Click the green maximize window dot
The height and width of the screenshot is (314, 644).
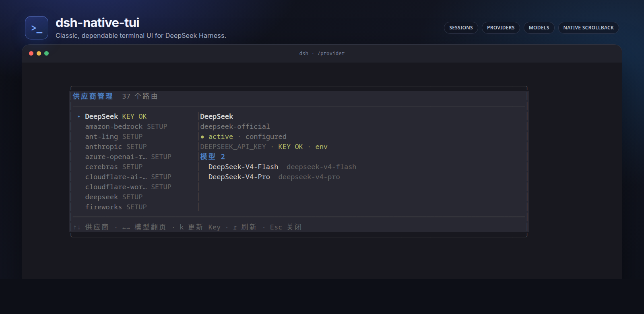click(x=46, y=53)
